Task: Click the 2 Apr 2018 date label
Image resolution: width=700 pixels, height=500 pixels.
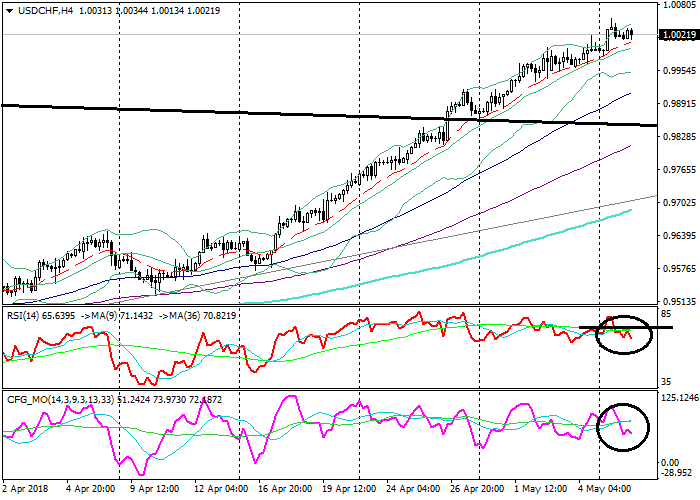Action: 24,489
